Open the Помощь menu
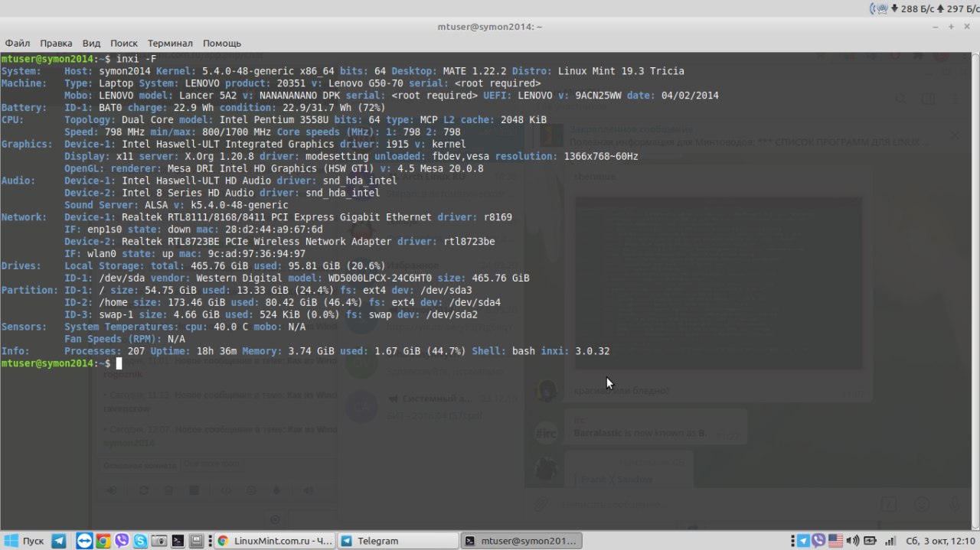 [222, 44]
